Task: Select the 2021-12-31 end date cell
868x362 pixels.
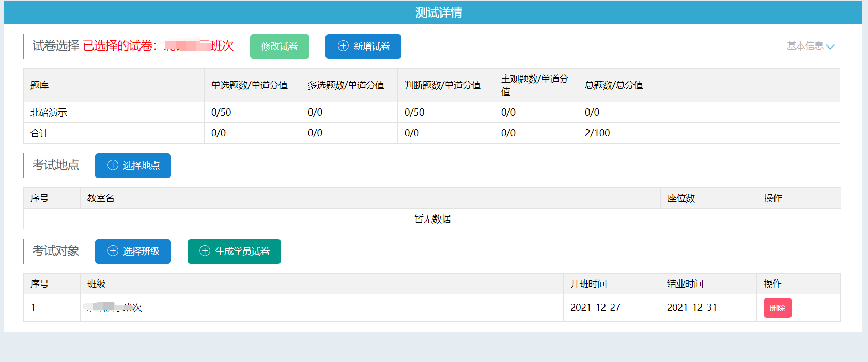Action: [692, 308]
